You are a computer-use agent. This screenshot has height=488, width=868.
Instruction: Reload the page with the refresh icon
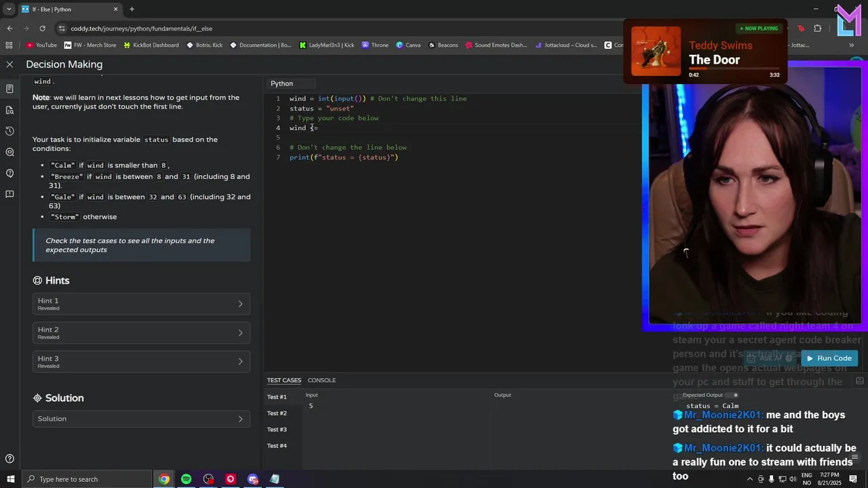[x=42, y=28]
